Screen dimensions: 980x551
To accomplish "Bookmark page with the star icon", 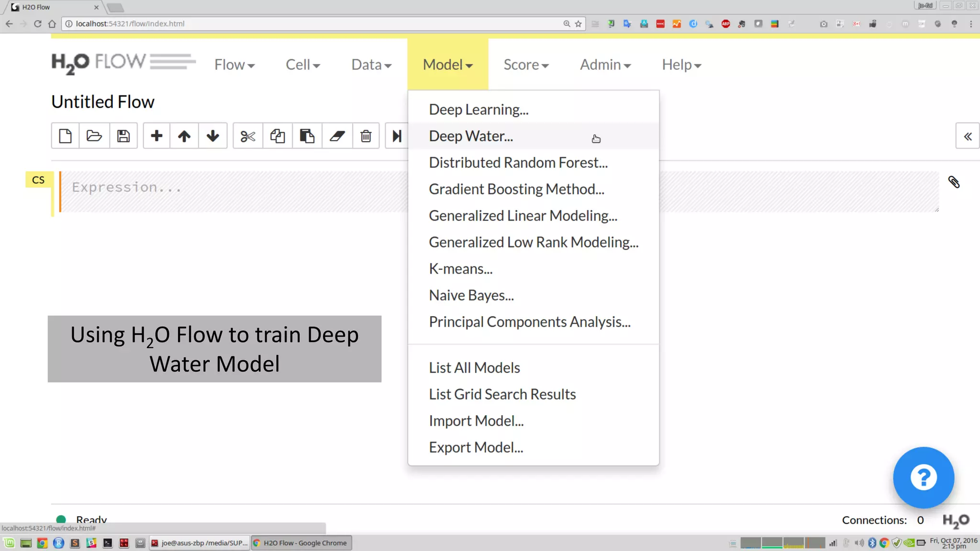I will 579,24.
